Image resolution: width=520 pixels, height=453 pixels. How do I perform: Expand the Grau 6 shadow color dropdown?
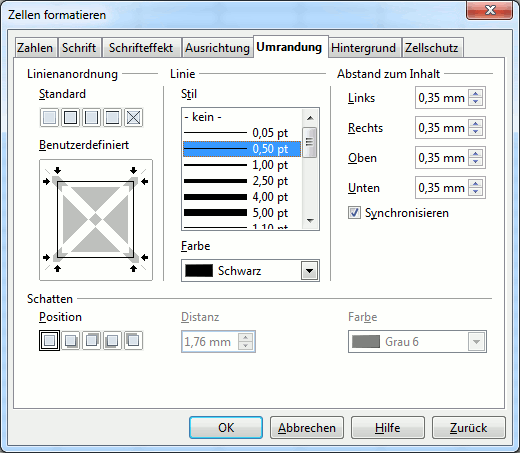[476, 342]
